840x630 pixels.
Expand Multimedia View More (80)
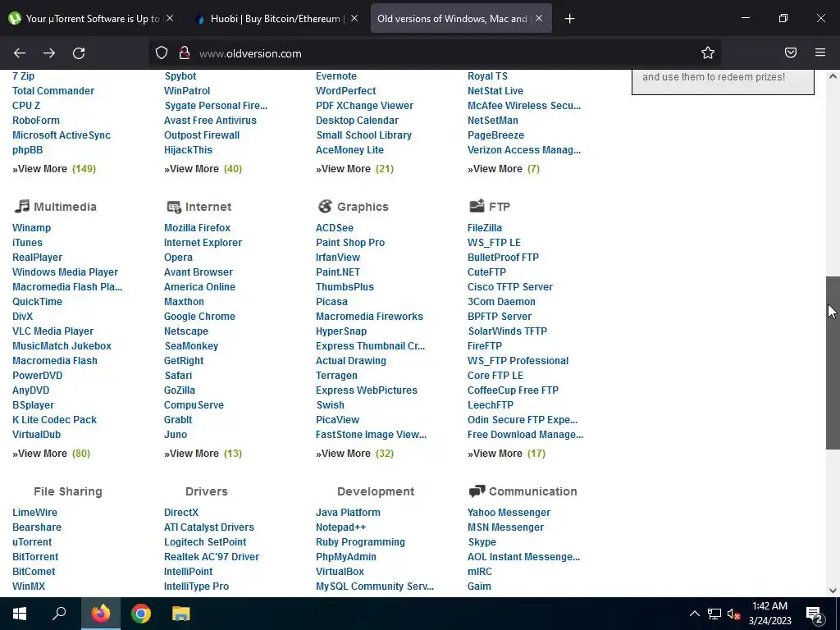pos(52,453)
